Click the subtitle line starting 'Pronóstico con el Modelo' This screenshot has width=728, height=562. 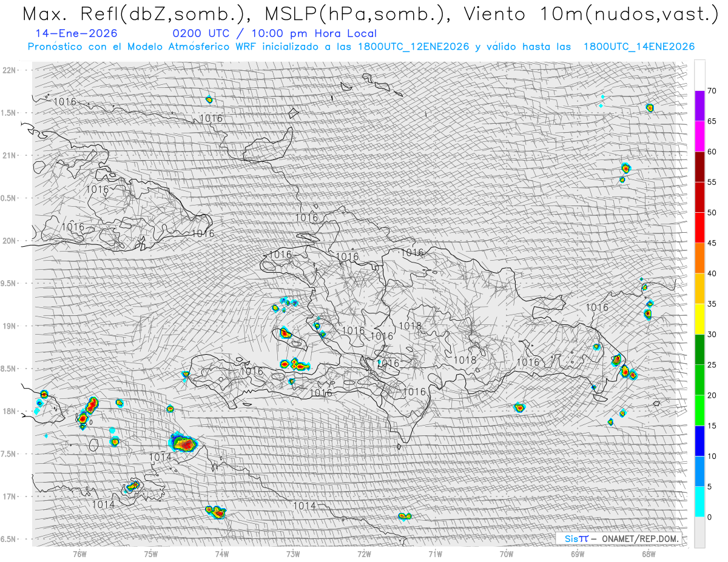coord(361,47)
